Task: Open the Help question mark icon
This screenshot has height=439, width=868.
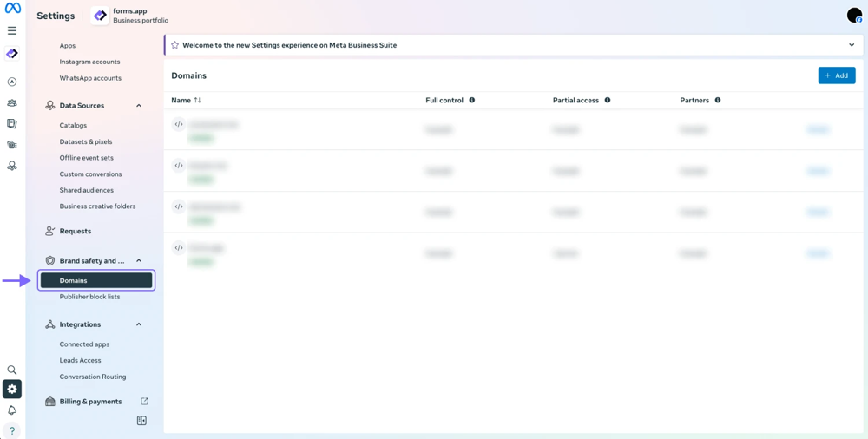Action: [x=12, y=430]
